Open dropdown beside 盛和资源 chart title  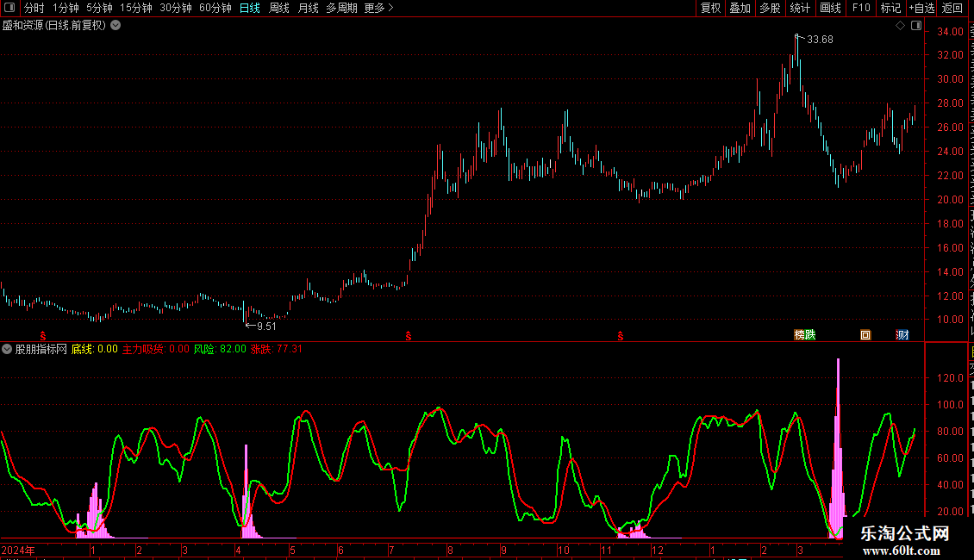click(x=116, y=26)
